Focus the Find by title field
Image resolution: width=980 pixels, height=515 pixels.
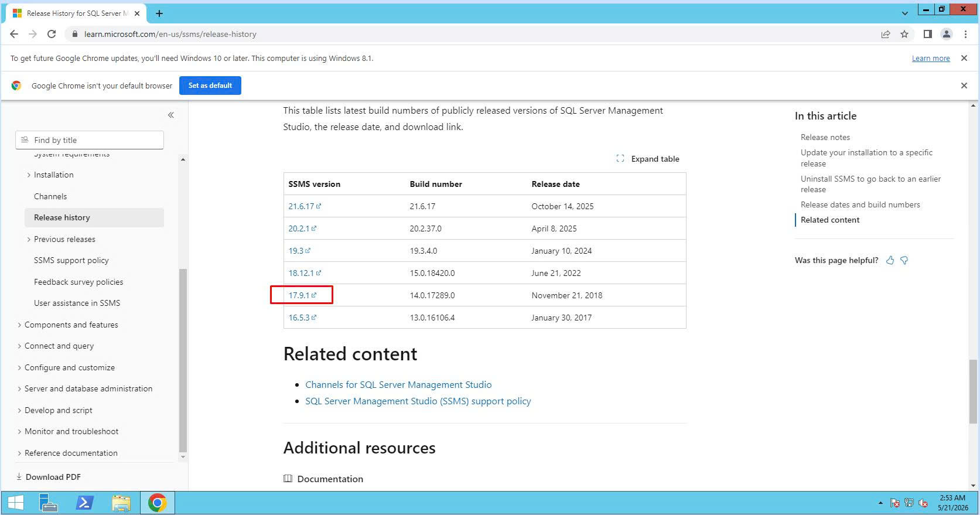(90, 140)
